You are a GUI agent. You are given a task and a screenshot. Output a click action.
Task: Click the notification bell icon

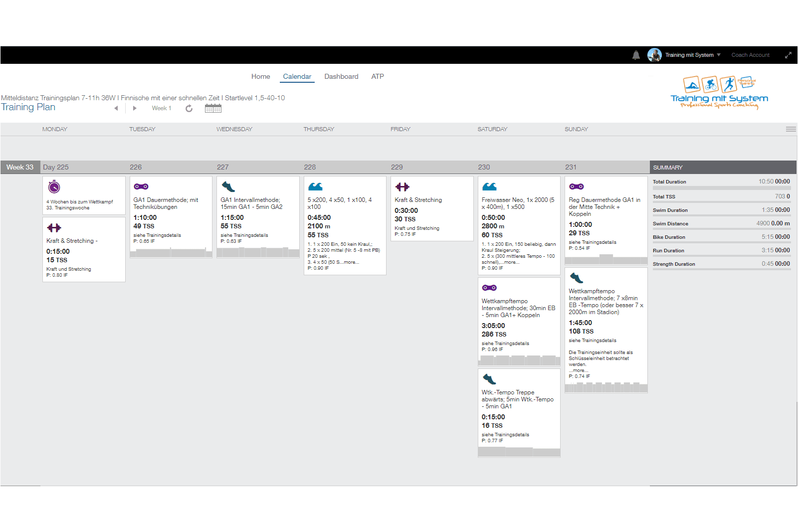(636, 55)
